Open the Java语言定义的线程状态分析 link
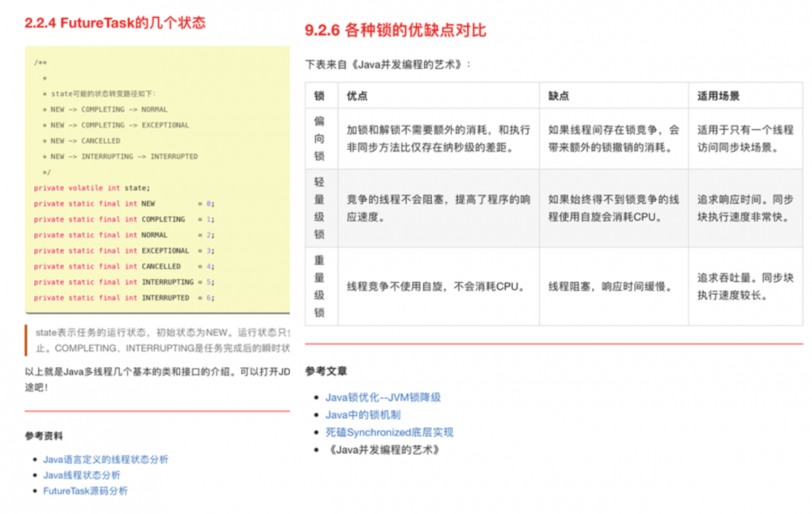The height and width of the screenshot is (514, 812). (x=106, y=459)
